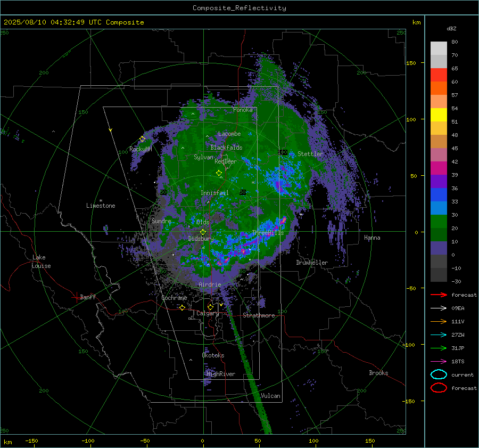Click the Brooks label
The height and width of the screenshot is (448, 479).
378,373
